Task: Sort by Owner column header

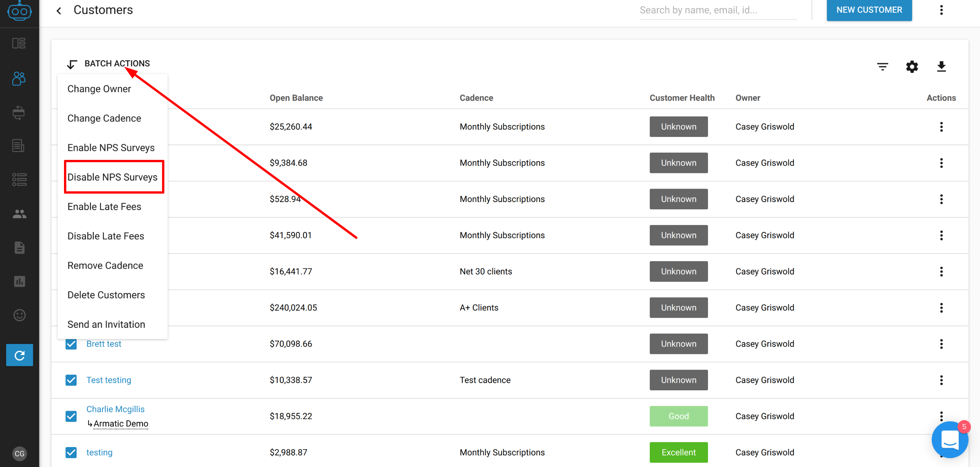Action: tap(747, 98)
